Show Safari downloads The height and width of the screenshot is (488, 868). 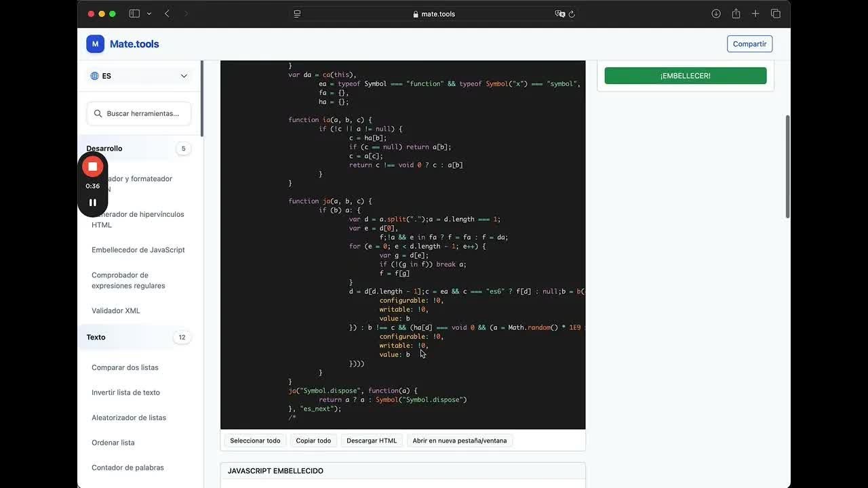click(716, 14)
